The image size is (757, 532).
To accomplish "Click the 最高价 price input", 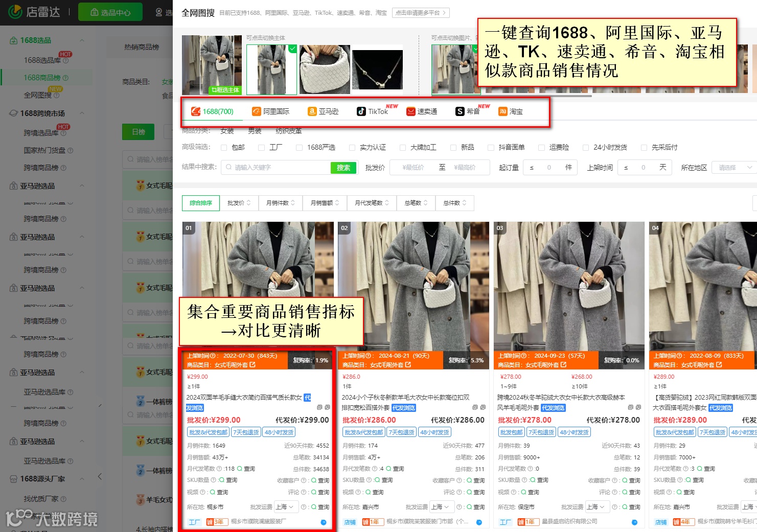I will tap(465, 168).
